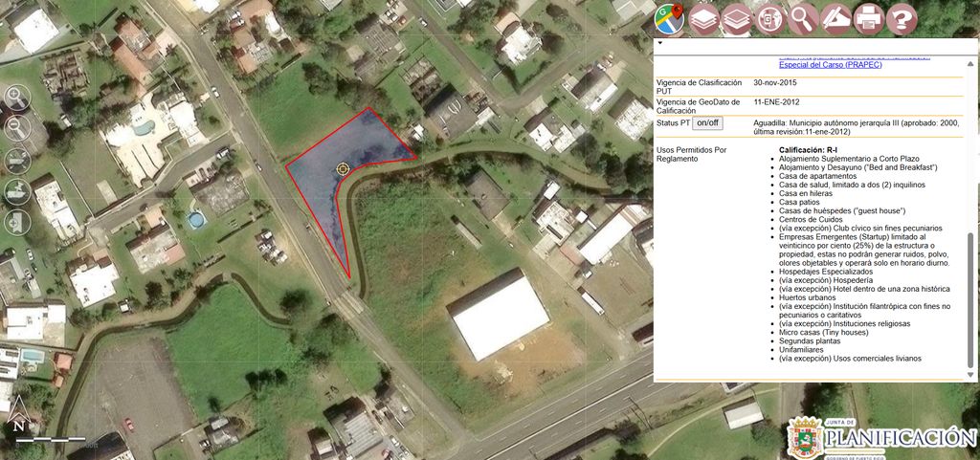Open the globe basemap icon

point(769,17)
